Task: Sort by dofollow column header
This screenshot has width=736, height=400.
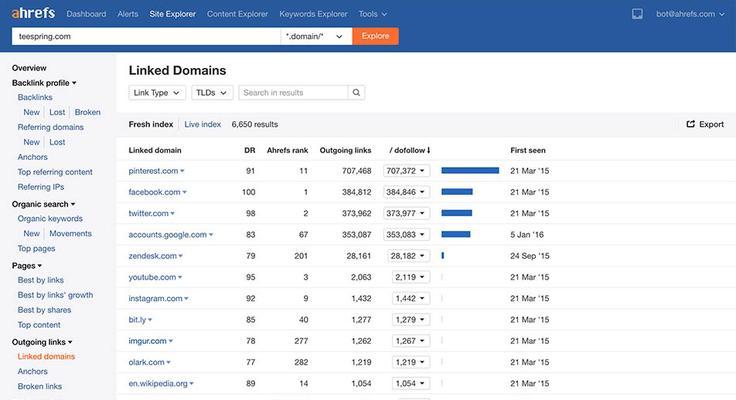Action: click(x=410, y=150)
